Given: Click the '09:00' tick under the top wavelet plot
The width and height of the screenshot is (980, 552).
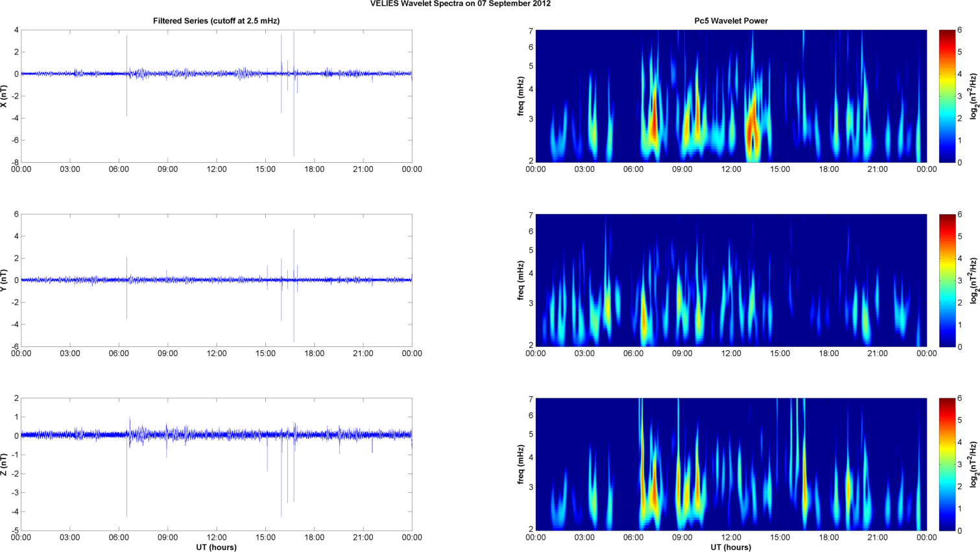Looking at the screenshot, I should pyautogui.click(x=682, y=169).
